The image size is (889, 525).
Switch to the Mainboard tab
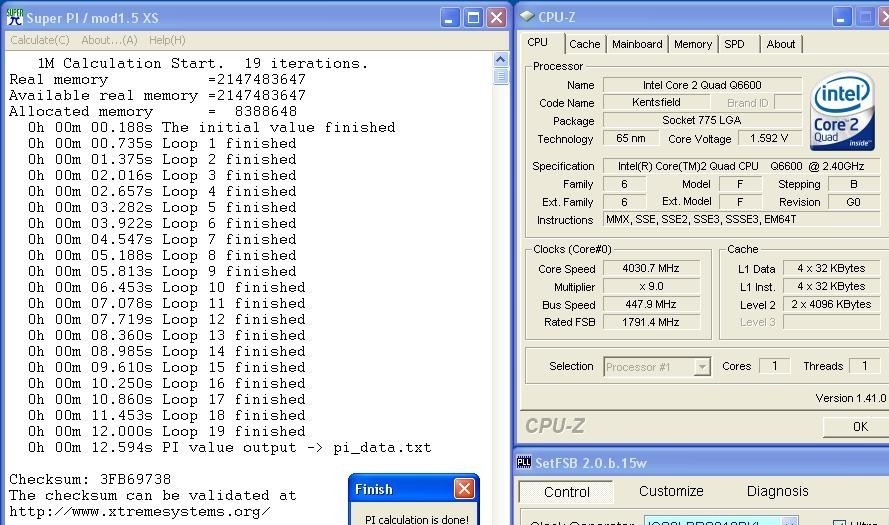[637, 44]
